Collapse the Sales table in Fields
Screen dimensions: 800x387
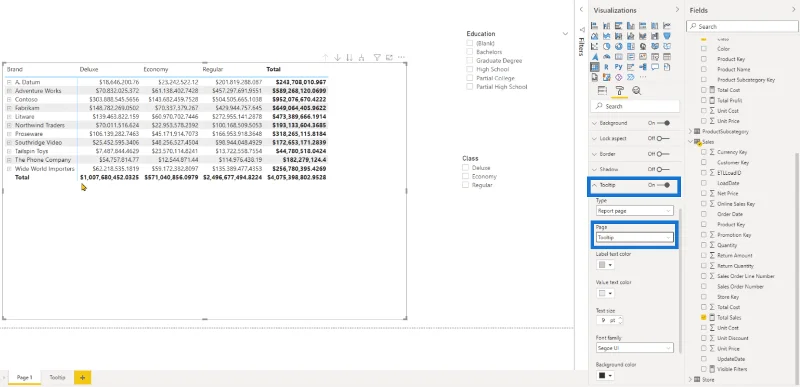(x=691, y=142)
